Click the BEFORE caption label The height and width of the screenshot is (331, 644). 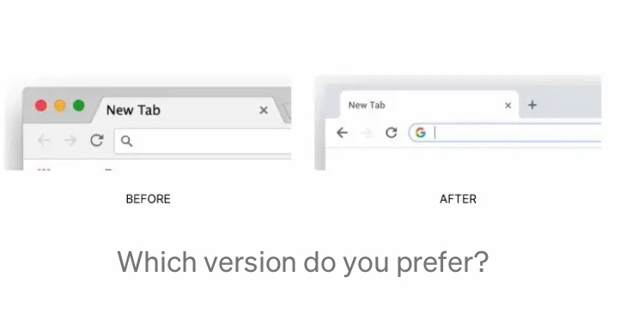(x=148, y=199)
